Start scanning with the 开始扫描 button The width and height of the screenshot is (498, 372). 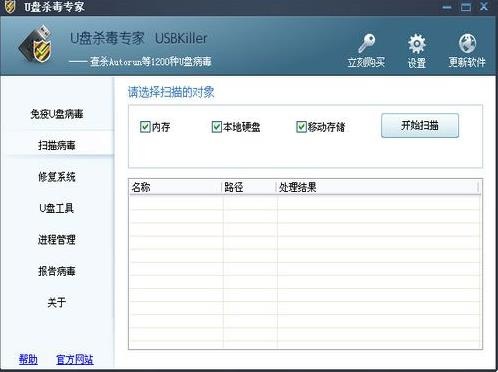coord(420,125)
